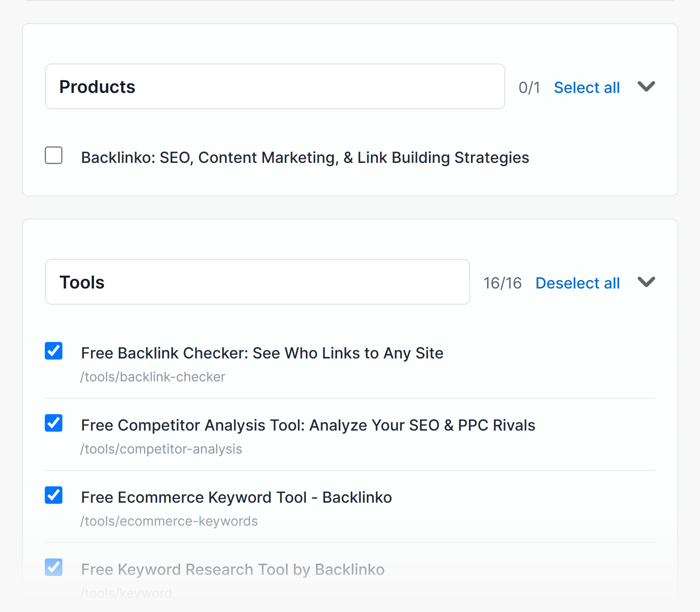Click Select all for Products
Image resolution: width=700 pixels, height=612 pixels.
[587, 87]
